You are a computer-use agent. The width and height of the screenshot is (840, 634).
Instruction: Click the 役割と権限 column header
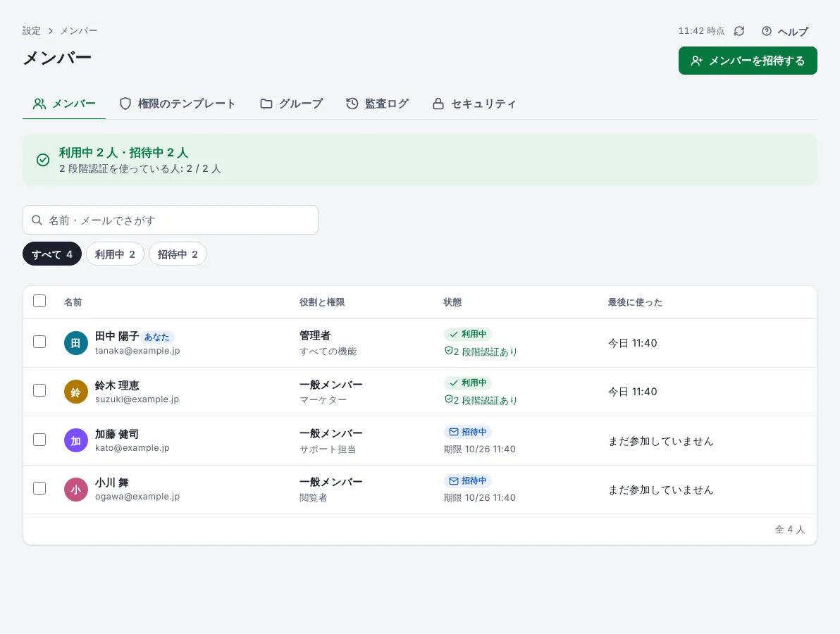322,302
